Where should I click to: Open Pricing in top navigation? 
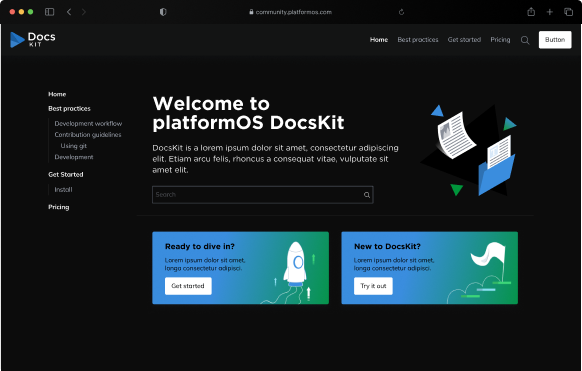tap(500, 40)
